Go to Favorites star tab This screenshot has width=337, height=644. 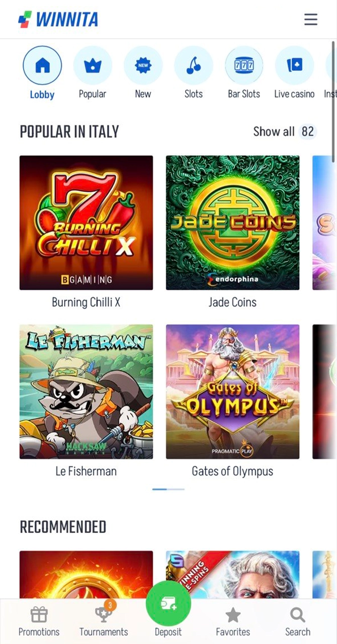(233, 614)
